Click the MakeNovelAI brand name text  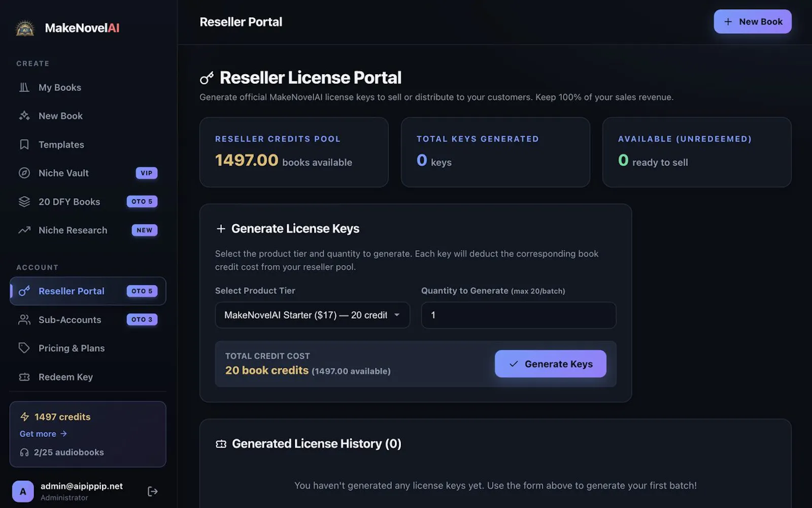pos(82,28)
